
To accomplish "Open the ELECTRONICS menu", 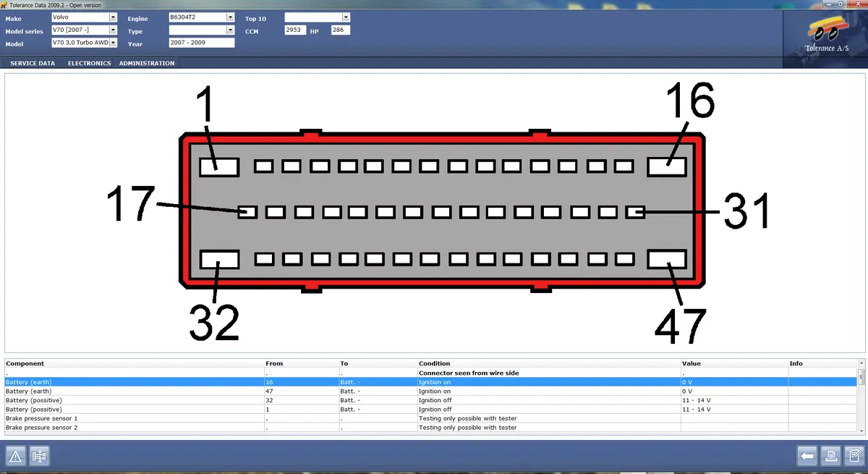I will point(90,63).
